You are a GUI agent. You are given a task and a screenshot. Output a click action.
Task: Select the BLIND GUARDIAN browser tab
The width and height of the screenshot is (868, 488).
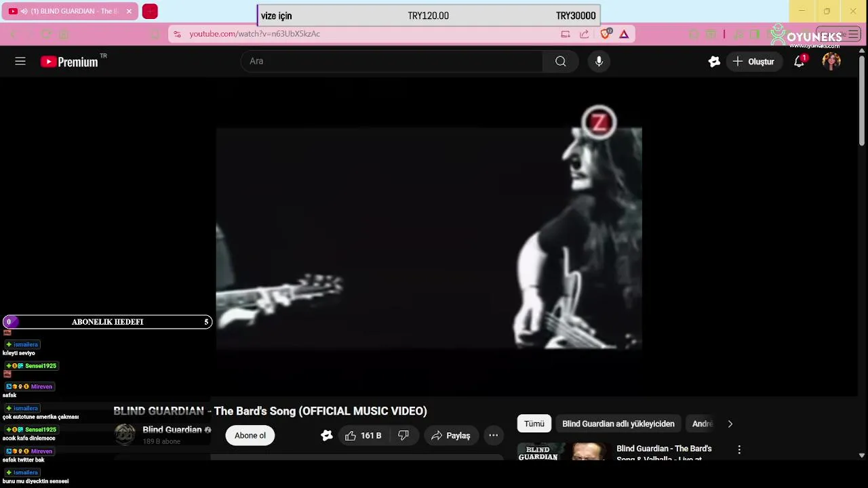click(70, 12)
